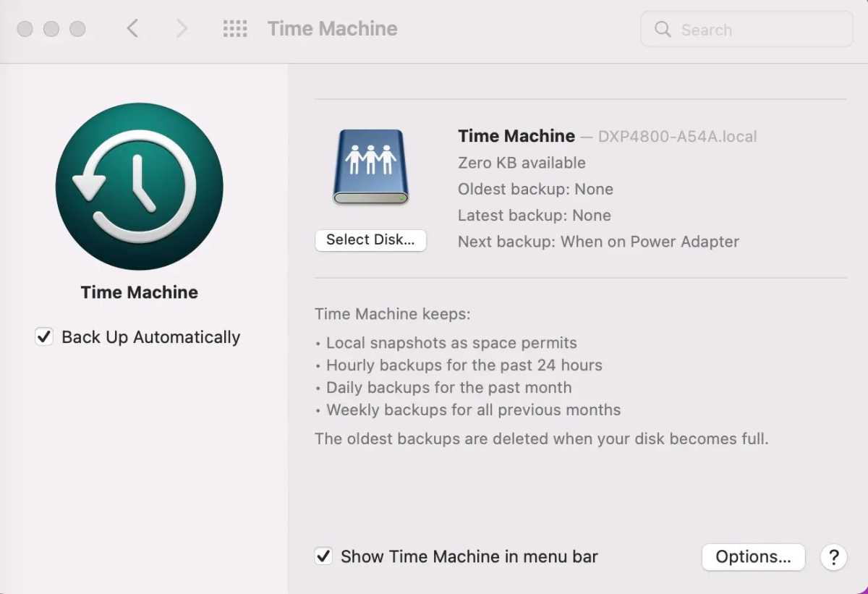The width and height of the screenshot is (868, 594).
Task: Click Next backup: When on Power Adapter text
Action: pos(598,242)
